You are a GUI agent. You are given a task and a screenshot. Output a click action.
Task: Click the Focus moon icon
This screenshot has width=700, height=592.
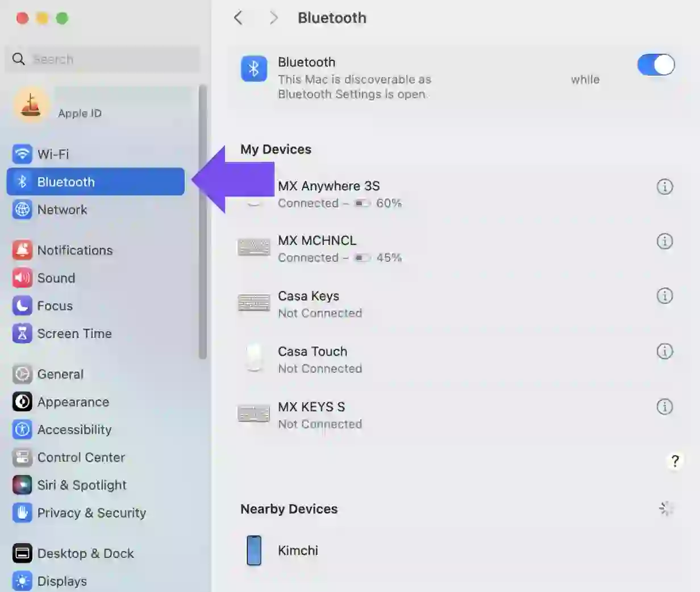[x=22, y=306]
